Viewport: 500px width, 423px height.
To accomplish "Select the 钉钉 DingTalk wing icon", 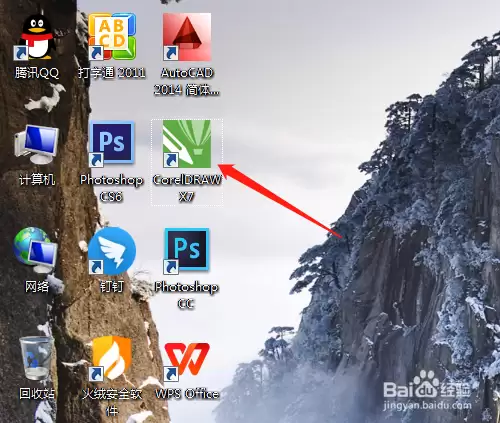I will click(x=112, y=251).
